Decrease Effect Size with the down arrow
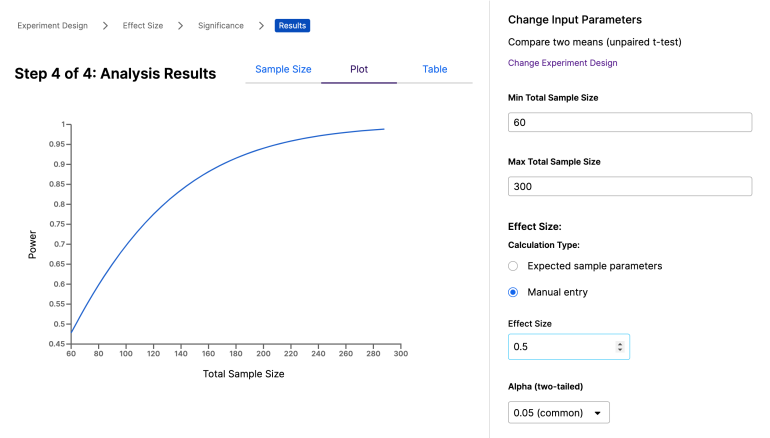The width and height of the screenshot is (770, 438). tap(620, 350)
